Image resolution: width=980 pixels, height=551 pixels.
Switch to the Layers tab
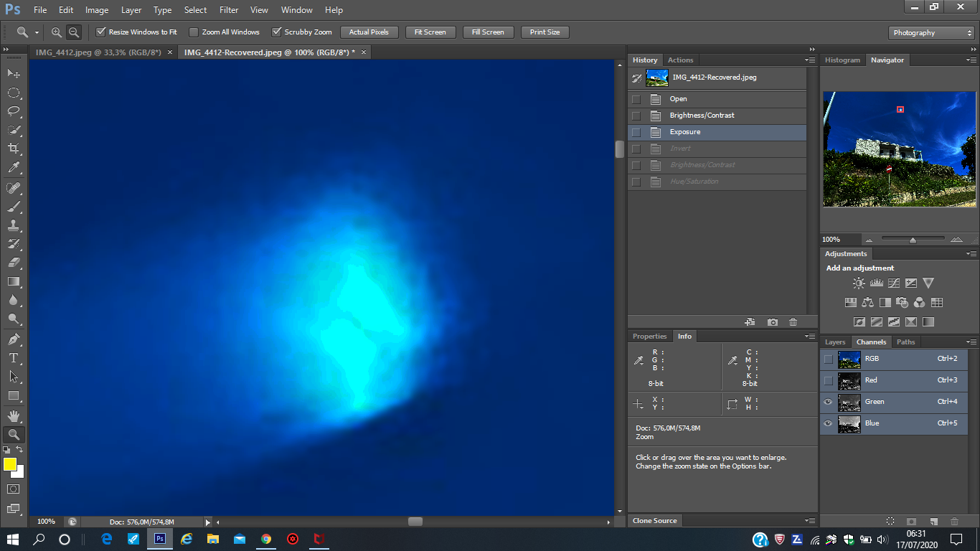pyautogui.click(x=835, y=342)
